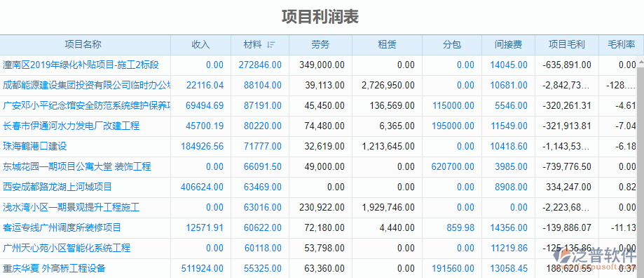Click indirect cost value 11549.00
Screen dimensions: 644x278
tap(509, 126)
